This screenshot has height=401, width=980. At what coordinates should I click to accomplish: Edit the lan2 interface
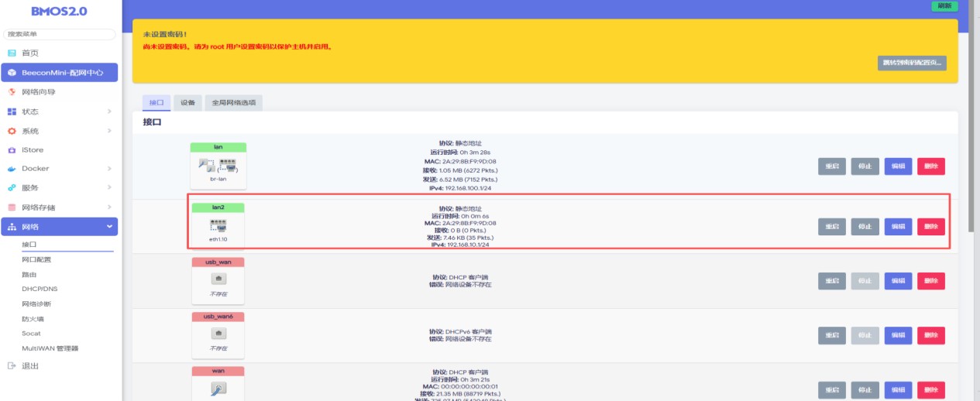(898, 226)
